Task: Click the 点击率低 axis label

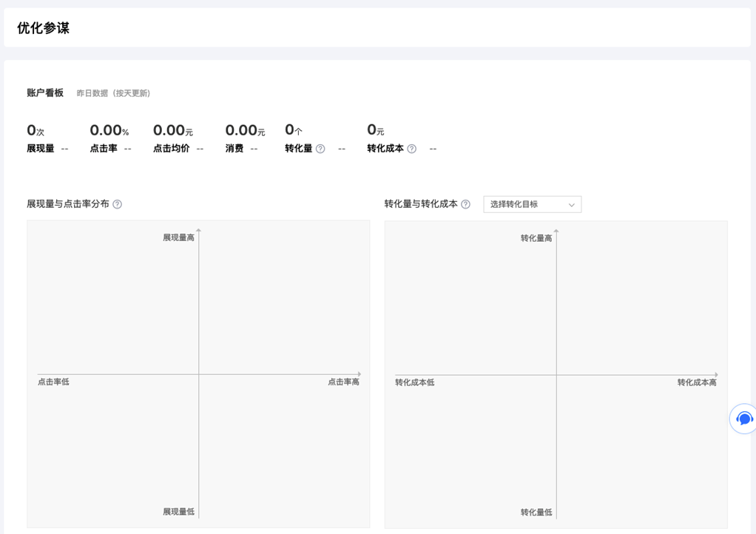Action: (53, 382)
